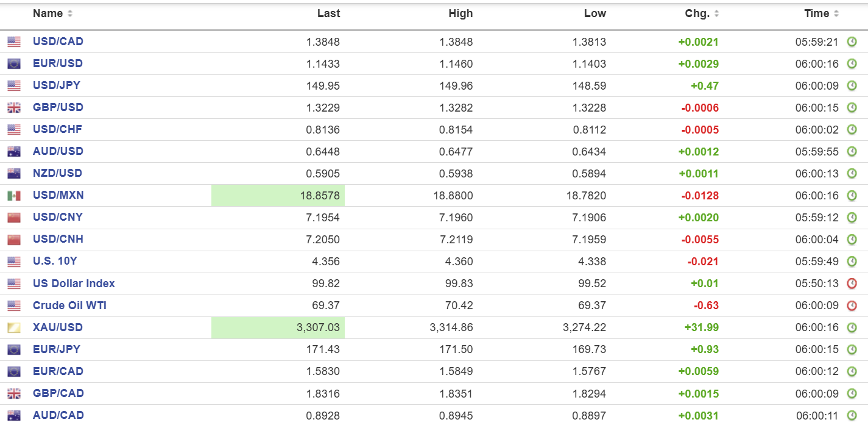Open the AUD/CAD pair link
Screen dimensions: 868x425
[x=58, y=415]
